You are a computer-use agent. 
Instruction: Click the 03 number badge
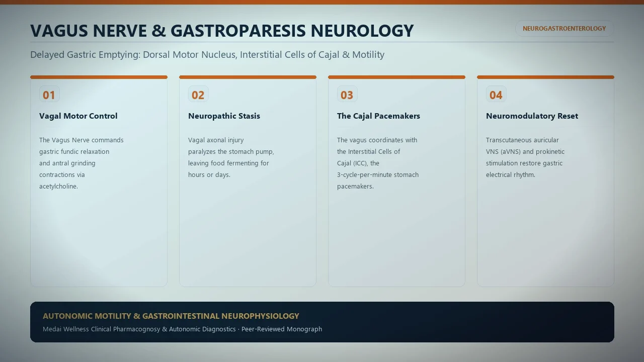(347, 95)
